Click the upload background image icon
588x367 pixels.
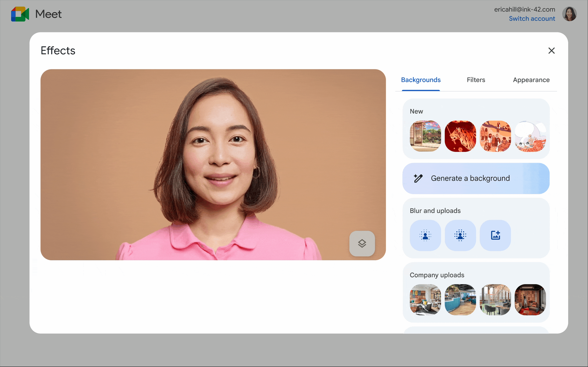[x=495, y=235]
